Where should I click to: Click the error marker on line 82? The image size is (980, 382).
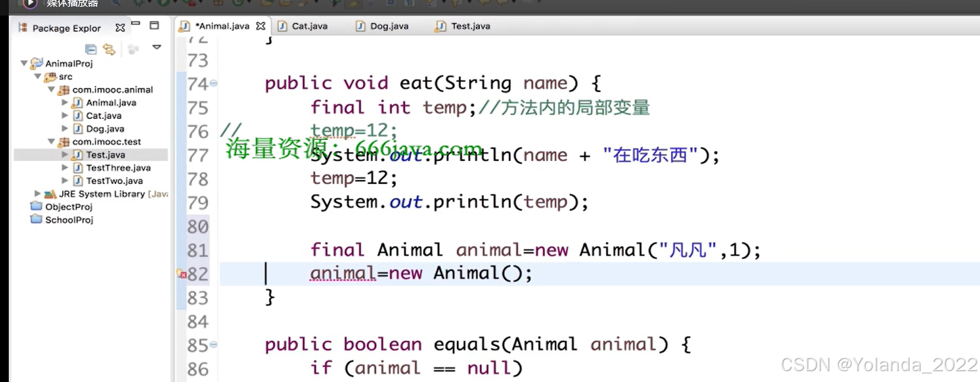181,274
